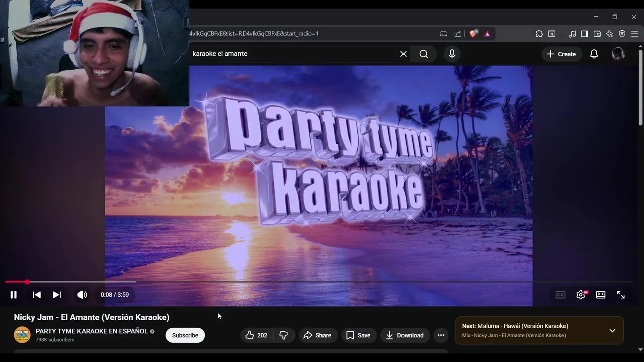Open Brave VPN shield icon
The image size is (644, 362).
pyautogui.click(x=622, y=34)
